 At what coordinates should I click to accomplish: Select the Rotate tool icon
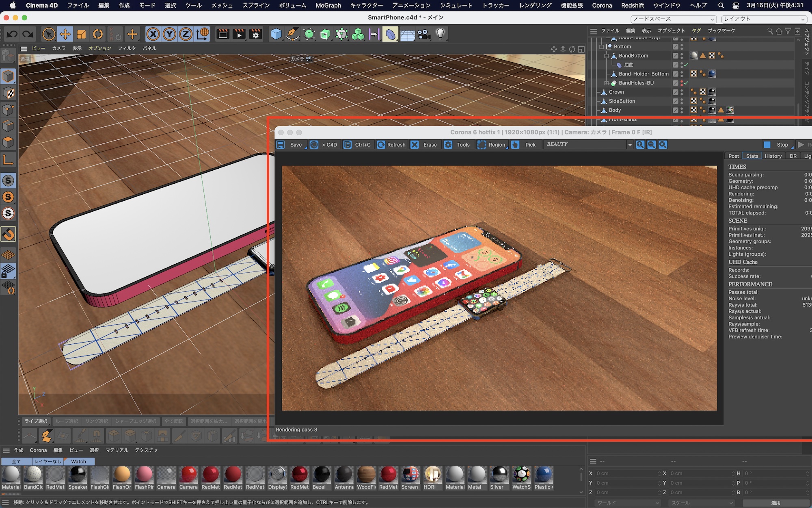click(98, 35)
